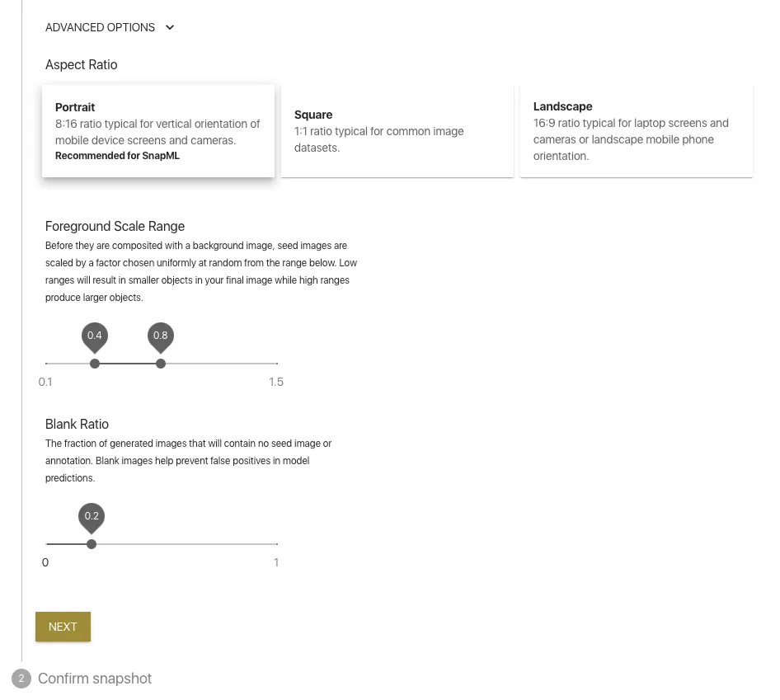780x700 pixels.
Task: Click the Blank Ratio slider handle
Action: pyautogui.click(x=92, y=544)
